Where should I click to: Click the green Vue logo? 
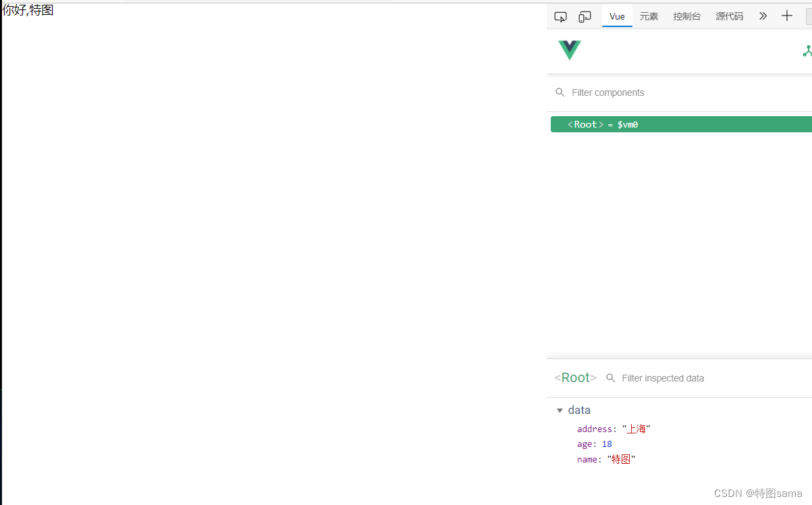570,50
